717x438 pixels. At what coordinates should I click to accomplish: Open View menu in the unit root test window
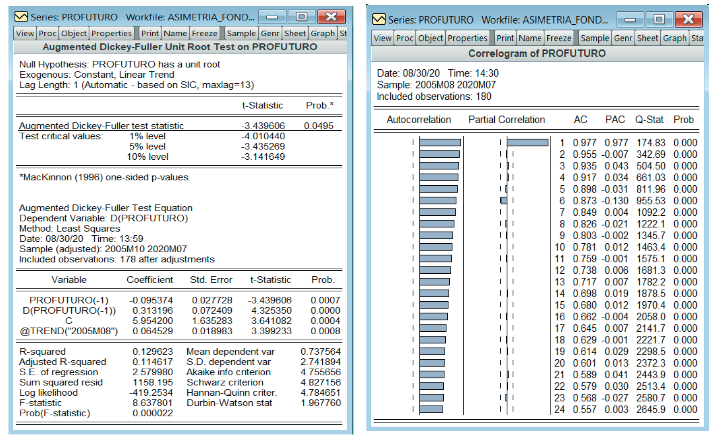point(24,32)
